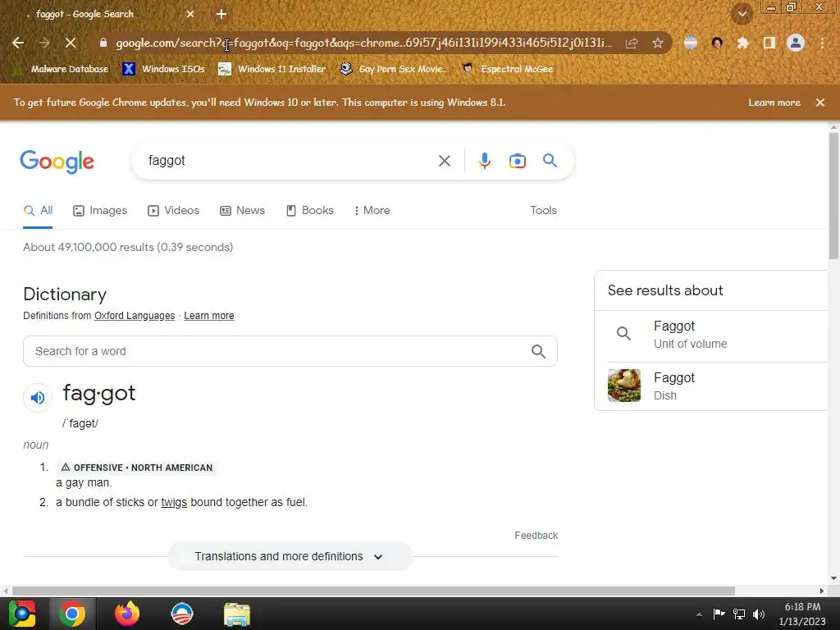Open the Start button on taskbar
The image size is (840, 630).
[x=21, y=614]
